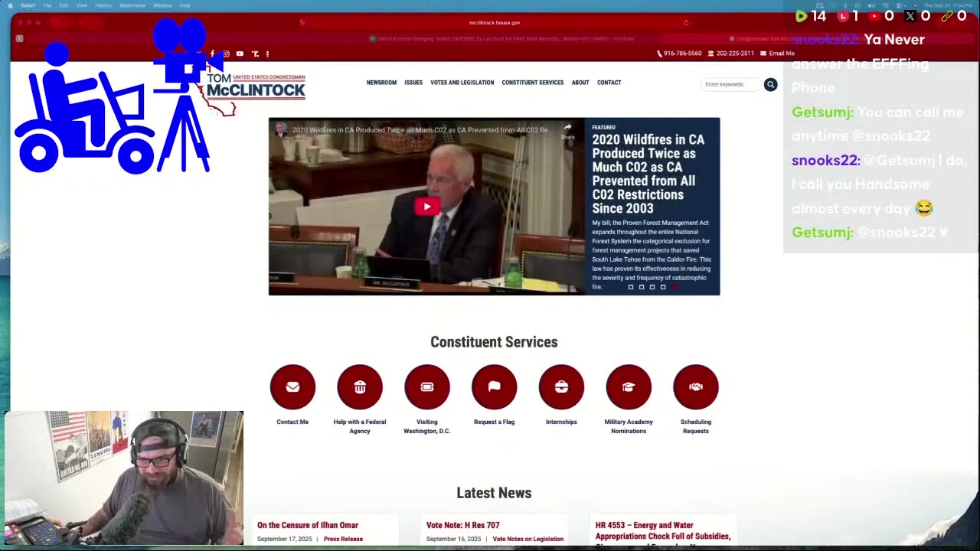Open the Edit menu

[x=64, y=5]
